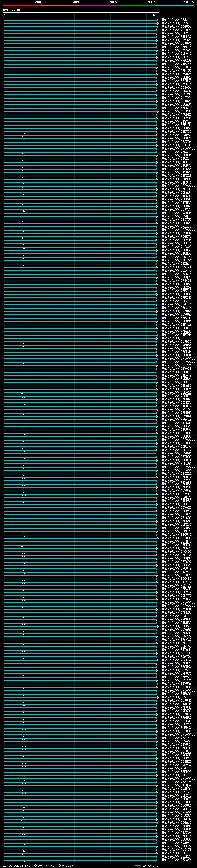Select hit label UniRef100_B0KMX4
This screenshot has height=868, width=197.
pyautogui.click(x=176, y=345)
